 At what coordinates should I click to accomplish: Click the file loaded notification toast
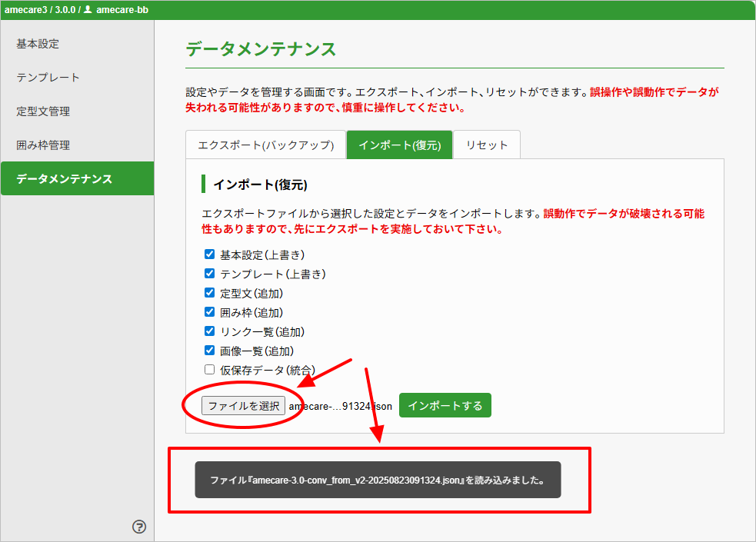tap(378, 480)
